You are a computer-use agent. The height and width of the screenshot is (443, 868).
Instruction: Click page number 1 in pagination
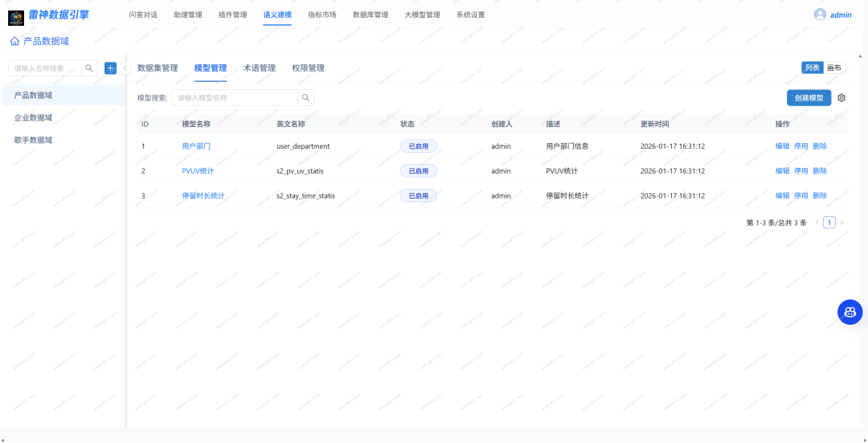829,223
